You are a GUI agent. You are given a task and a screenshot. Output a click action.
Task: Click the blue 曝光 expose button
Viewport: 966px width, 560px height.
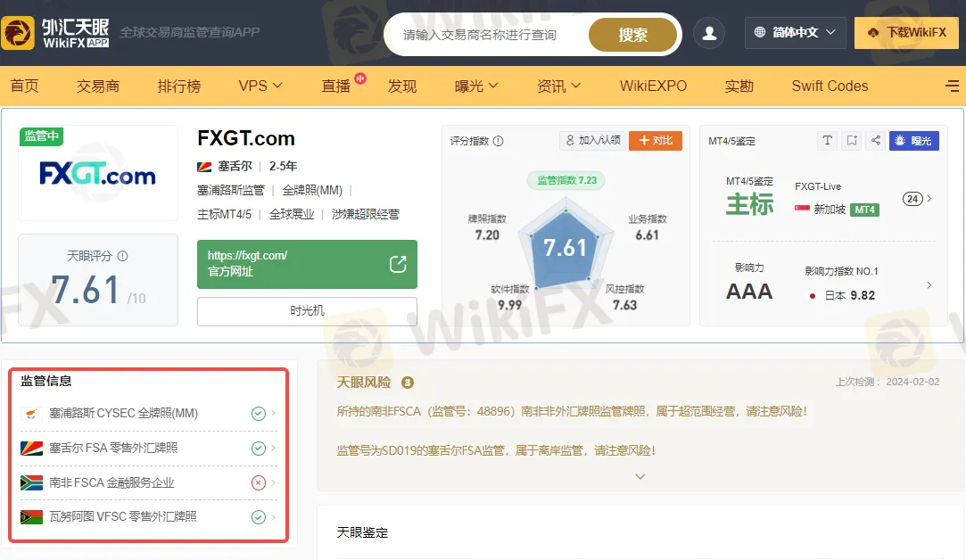coord(913,141)
